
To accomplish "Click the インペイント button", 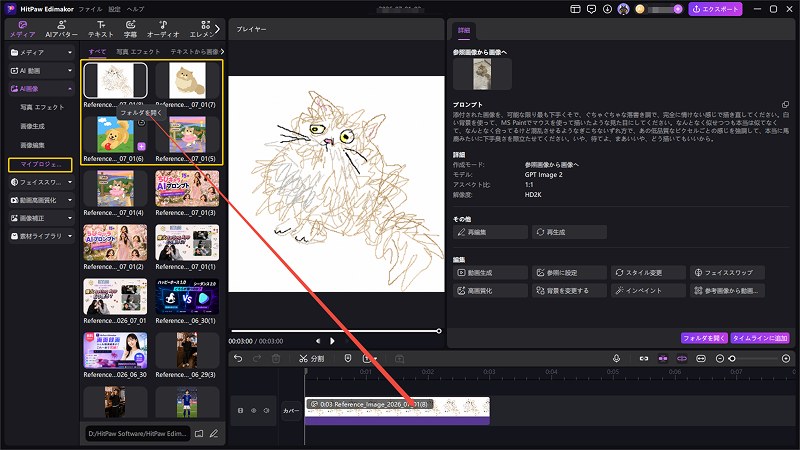I will pos(648,291).
